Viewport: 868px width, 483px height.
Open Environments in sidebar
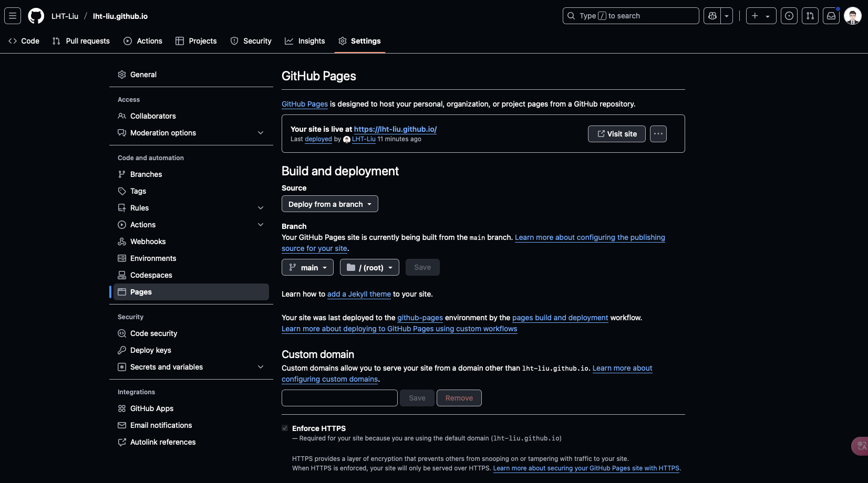(191, 258)
